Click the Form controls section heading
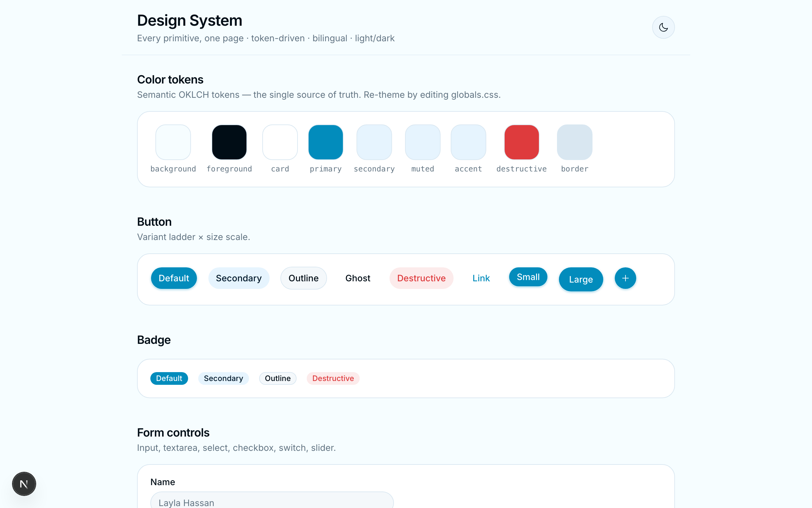812x508 pixels. click(173, 433)
